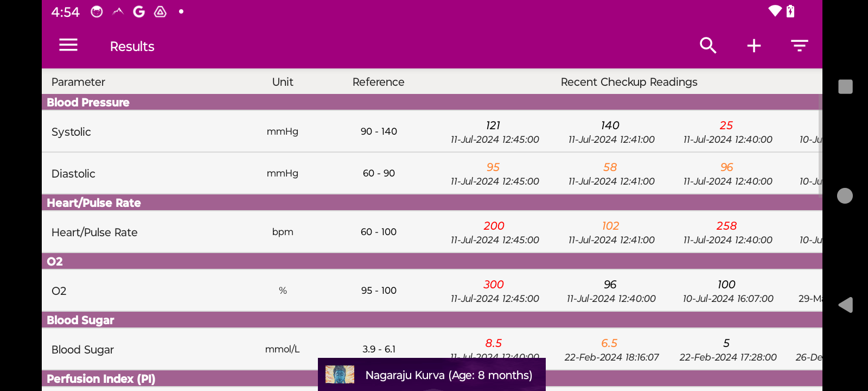Open the filter options icon
Screen dimensions: 868x391
click(x=800, y=46)
